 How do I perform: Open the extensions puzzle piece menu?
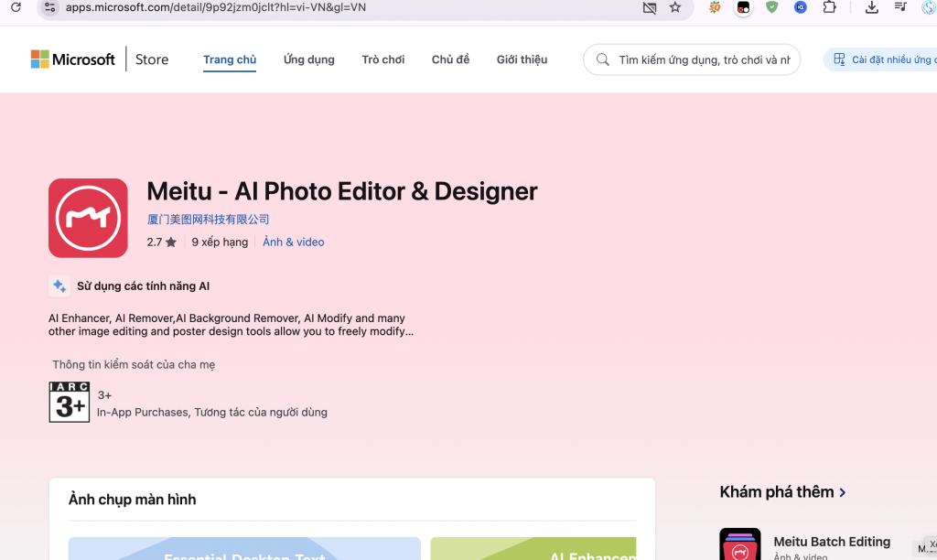(829, 7)
